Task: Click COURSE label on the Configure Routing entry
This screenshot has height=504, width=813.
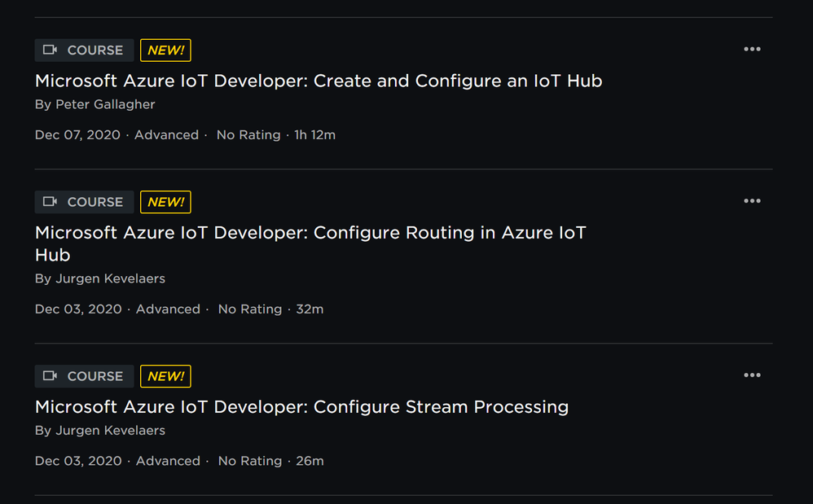Action: click(94, 202)
